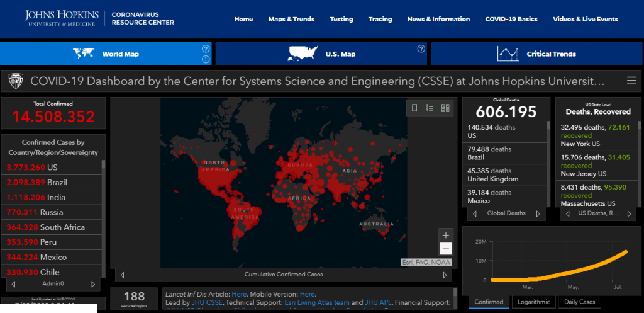
Task: Click the info icon on World Map tab
Action: point(206,60)
